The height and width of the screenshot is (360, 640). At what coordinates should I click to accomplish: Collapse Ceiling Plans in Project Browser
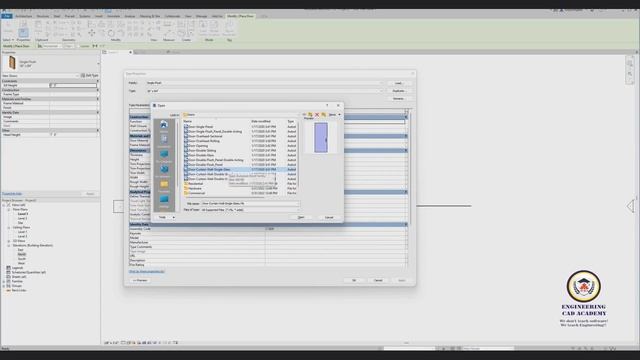click(9, 227)
